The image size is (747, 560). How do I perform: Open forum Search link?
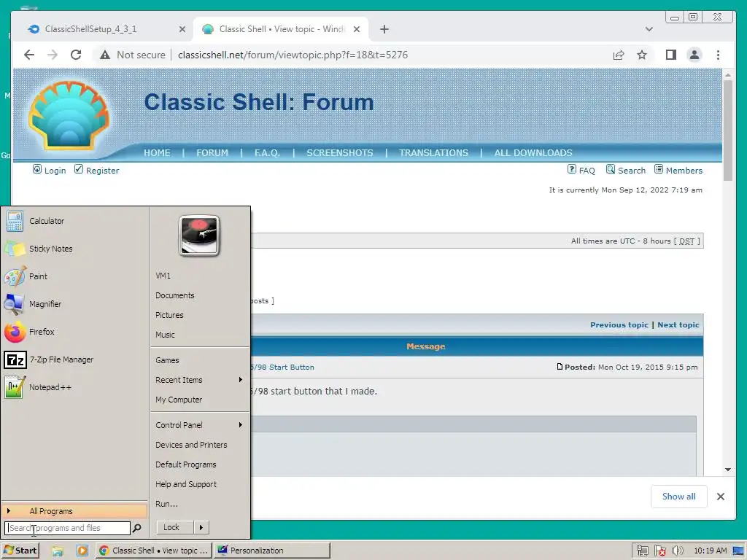pos(625,170)
